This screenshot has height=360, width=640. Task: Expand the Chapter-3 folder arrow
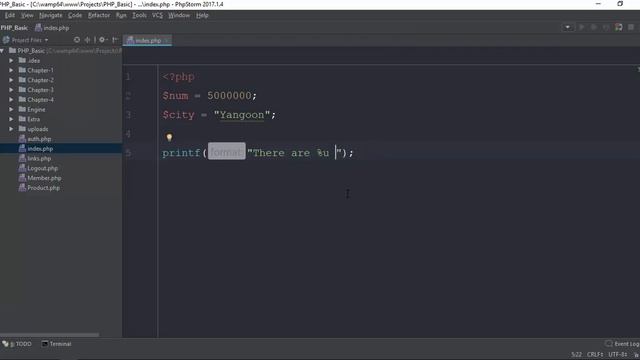coord(11,90)
